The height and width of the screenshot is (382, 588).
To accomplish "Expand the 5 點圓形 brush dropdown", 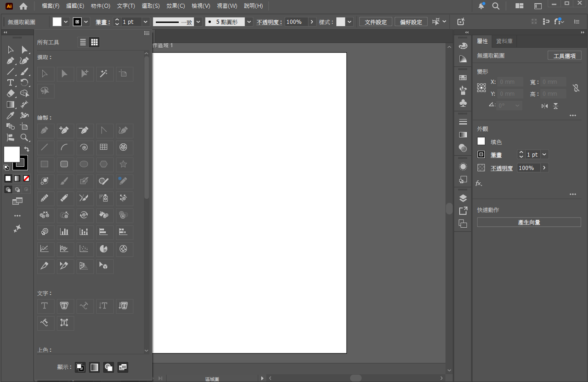I will coord(249,22).
